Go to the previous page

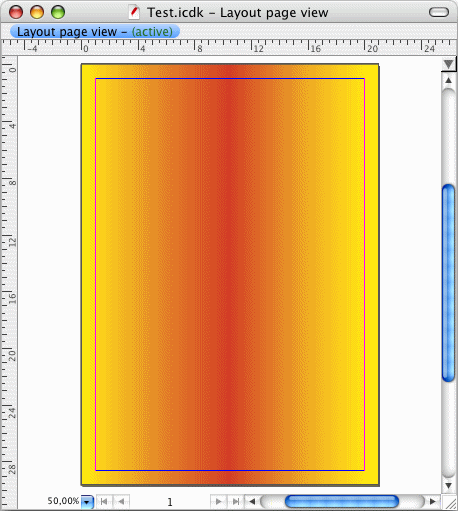point(121,501)
